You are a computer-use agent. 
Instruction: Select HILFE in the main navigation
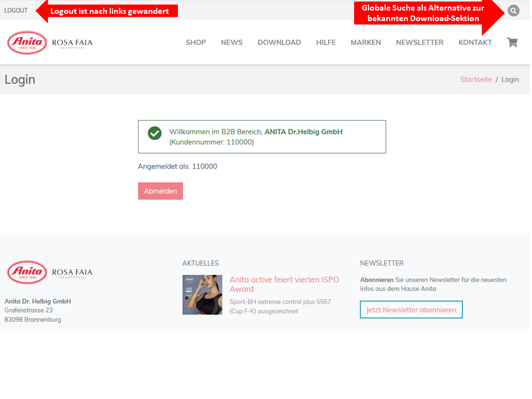point(326,43)
